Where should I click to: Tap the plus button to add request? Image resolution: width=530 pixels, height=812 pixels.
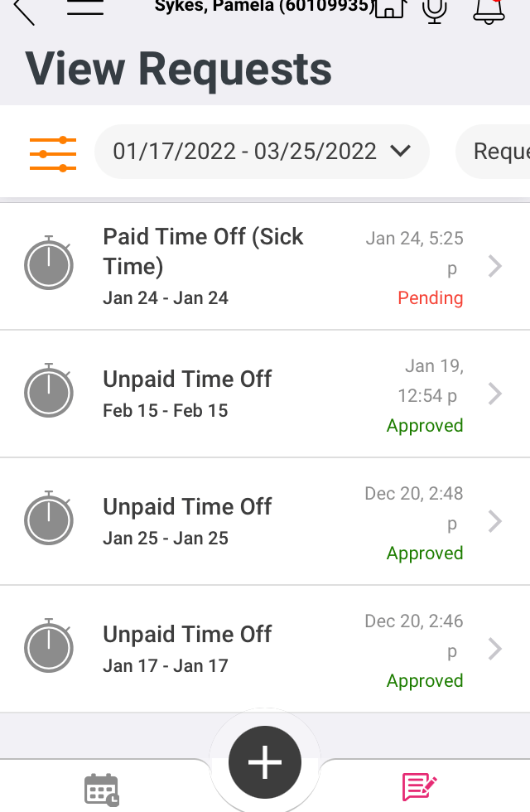(x=265, y=763)
